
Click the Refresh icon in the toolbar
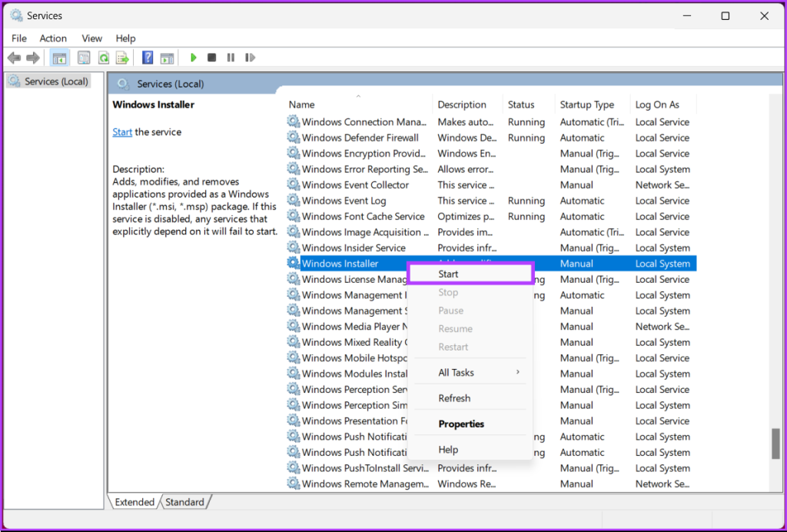[x=103, y=57]
